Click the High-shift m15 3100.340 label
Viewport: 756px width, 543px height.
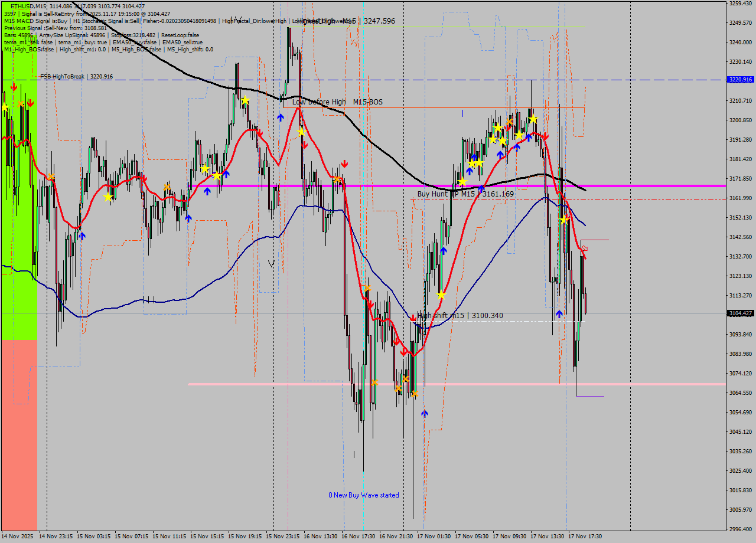[x=461, y=316]
